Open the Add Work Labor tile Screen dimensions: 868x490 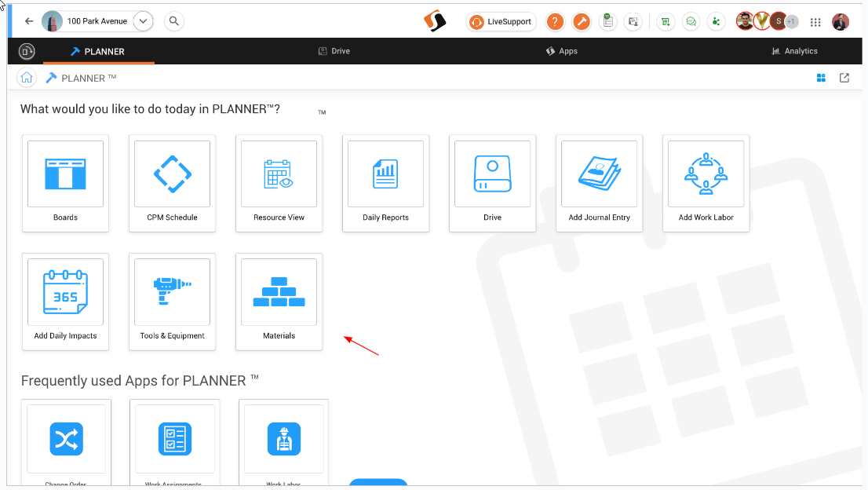706,183
